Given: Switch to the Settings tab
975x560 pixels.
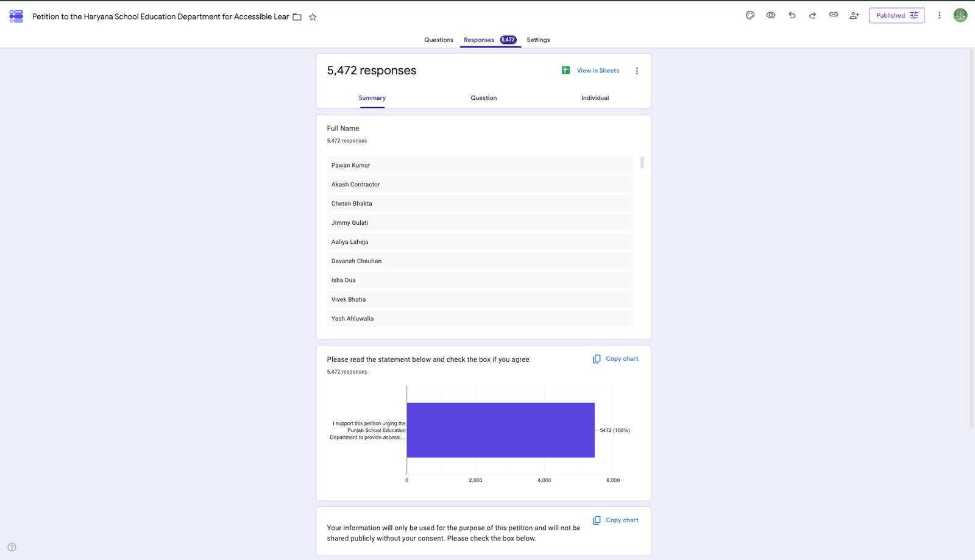Looking at the screenshot, I should pos(538,40).
